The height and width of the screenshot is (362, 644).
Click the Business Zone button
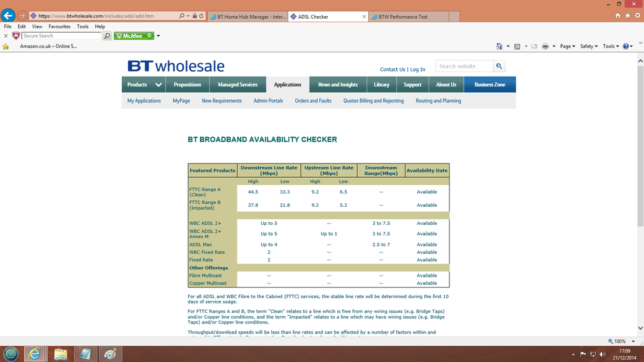pyautogui.click(x=489, y=84)
